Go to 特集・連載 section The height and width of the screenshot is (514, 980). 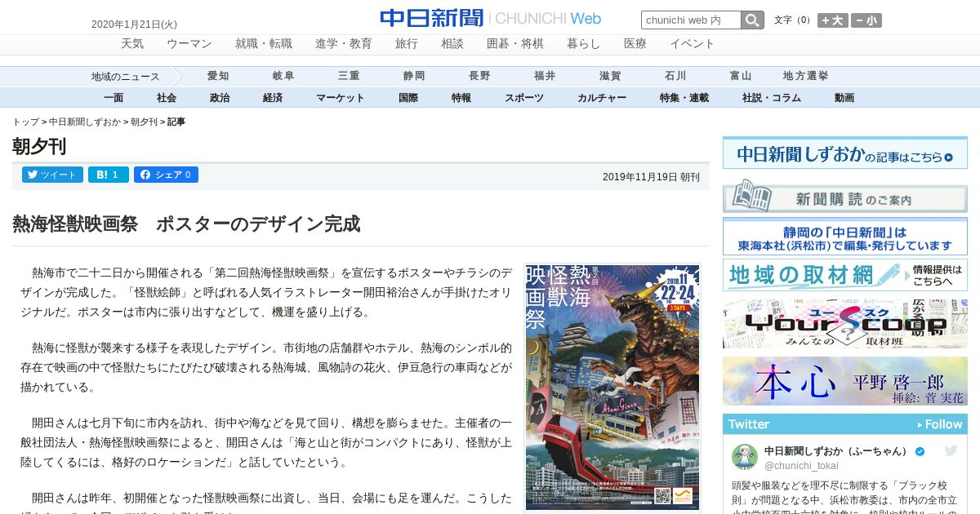click(684, 98)
